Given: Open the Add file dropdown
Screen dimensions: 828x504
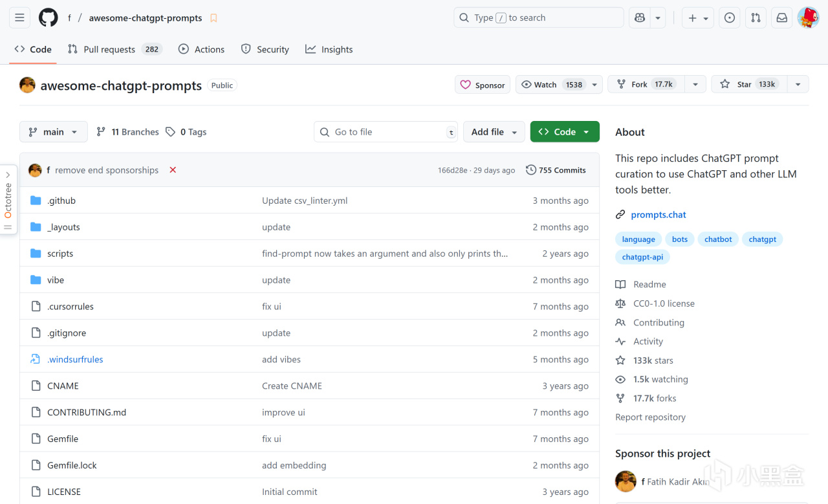Looking at the screenshot, I should pyautogui.click(x=494, y=132).
